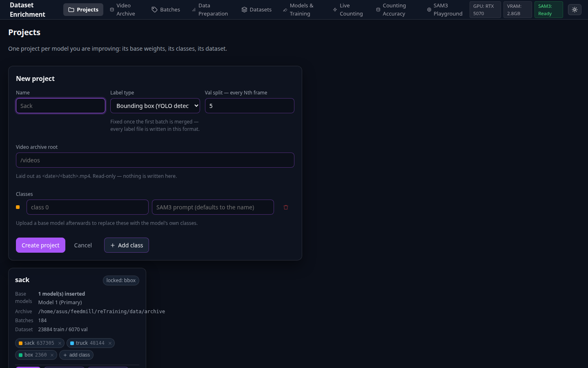Screen dimensions: 588x368
Task: Open the Datasets tab
Action: click(x=256, y=9)
